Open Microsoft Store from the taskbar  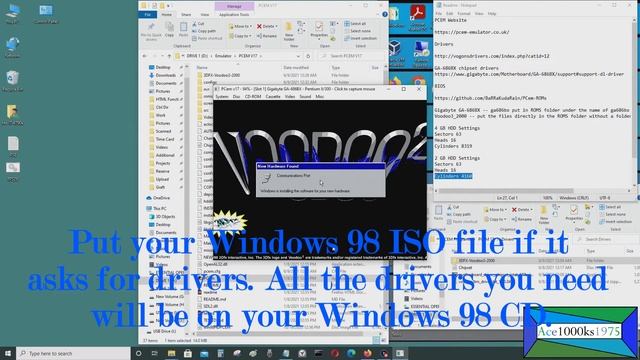(x=188, y=353)
